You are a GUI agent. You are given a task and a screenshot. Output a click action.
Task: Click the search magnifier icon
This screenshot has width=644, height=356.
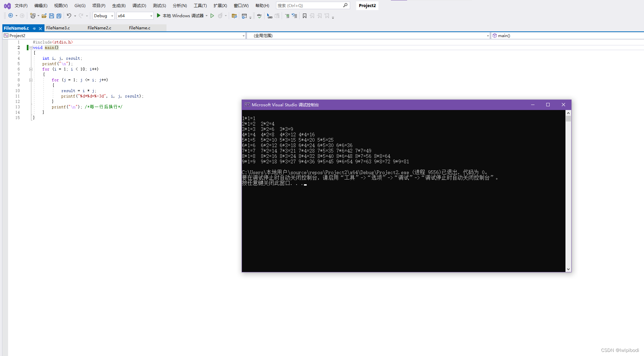point(345,5)
